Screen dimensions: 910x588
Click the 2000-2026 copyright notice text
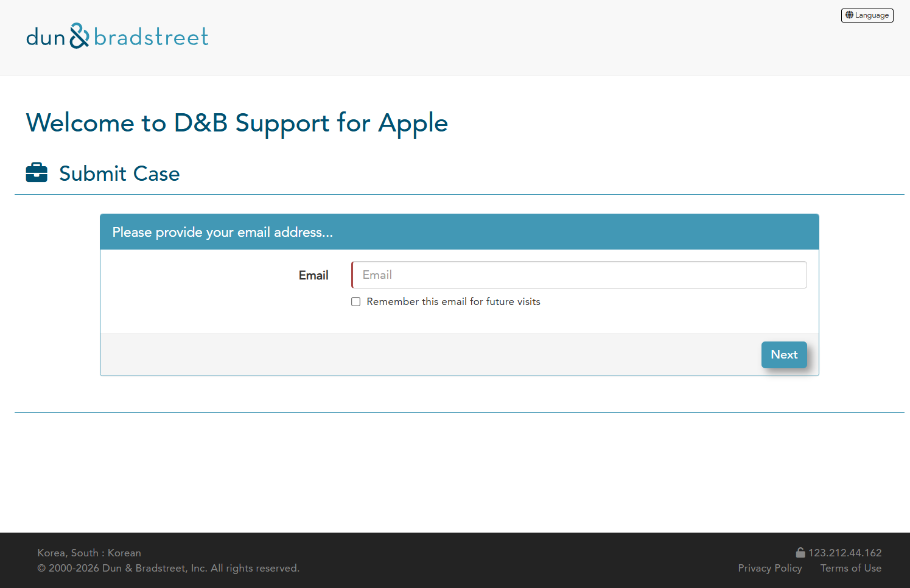click(x=169, y=568)
